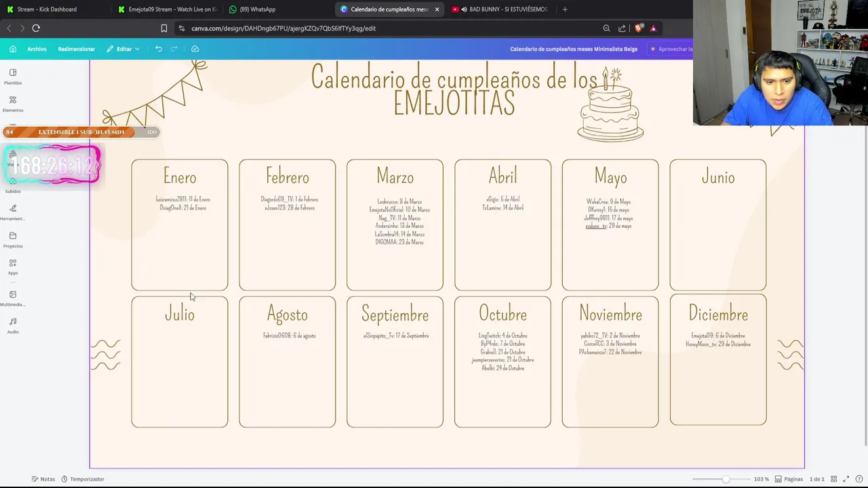Image resolution: width=868 pixels, height=488 pixels.
Task: Click the share page icon in address bar
Action: tap(622, 28)
